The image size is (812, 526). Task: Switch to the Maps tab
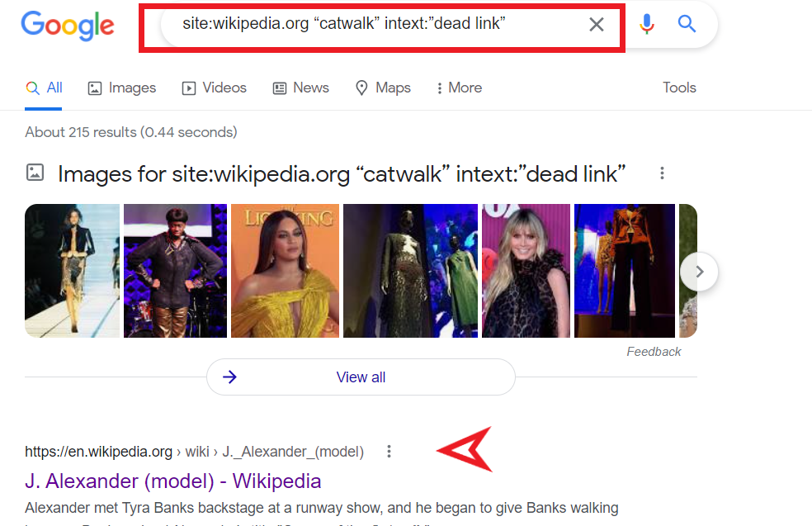click(383, 88)
